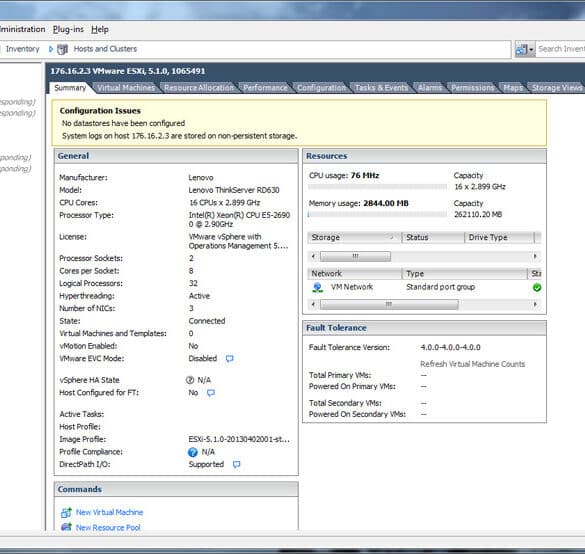This screenshot has height=554, width=585.
Task: Sort by the Storage column header
Action: (x=354, y=238)
